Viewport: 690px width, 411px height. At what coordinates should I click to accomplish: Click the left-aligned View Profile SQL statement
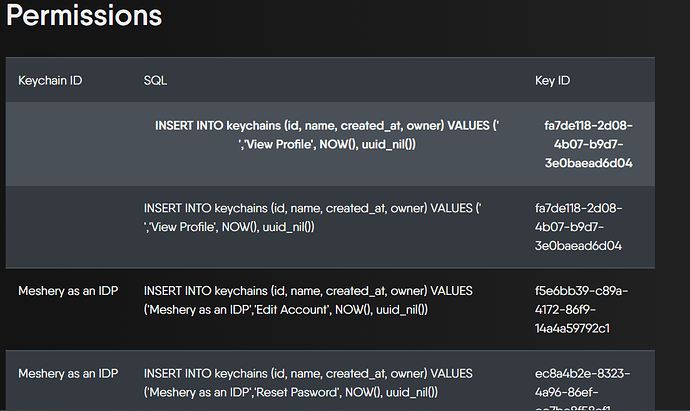coord(312,217)
